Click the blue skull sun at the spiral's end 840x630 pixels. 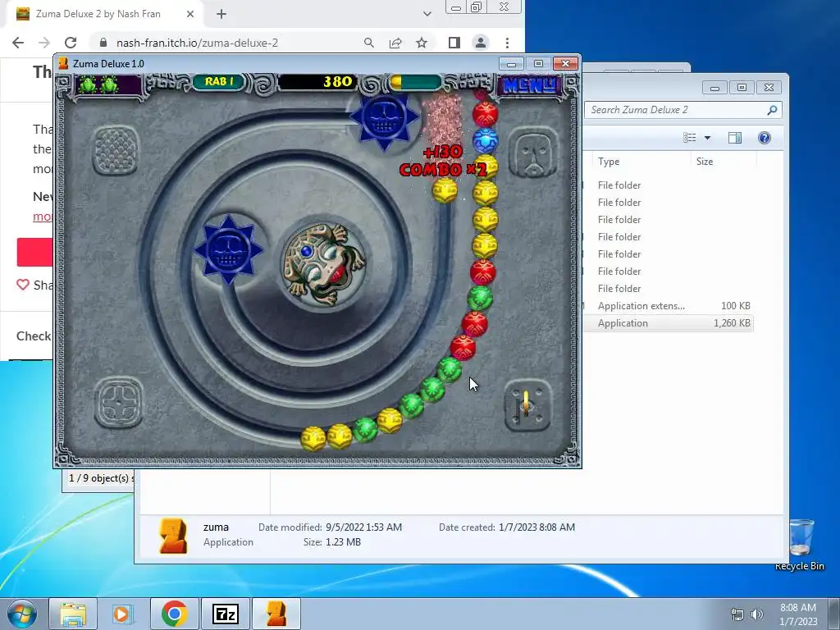click(229, 249)
